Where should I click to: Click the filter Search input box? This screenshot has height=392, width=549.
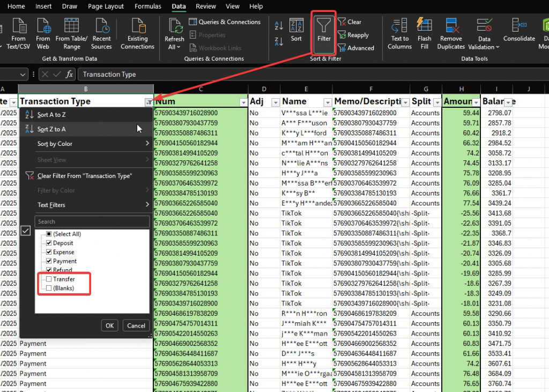tap(92, 221)
